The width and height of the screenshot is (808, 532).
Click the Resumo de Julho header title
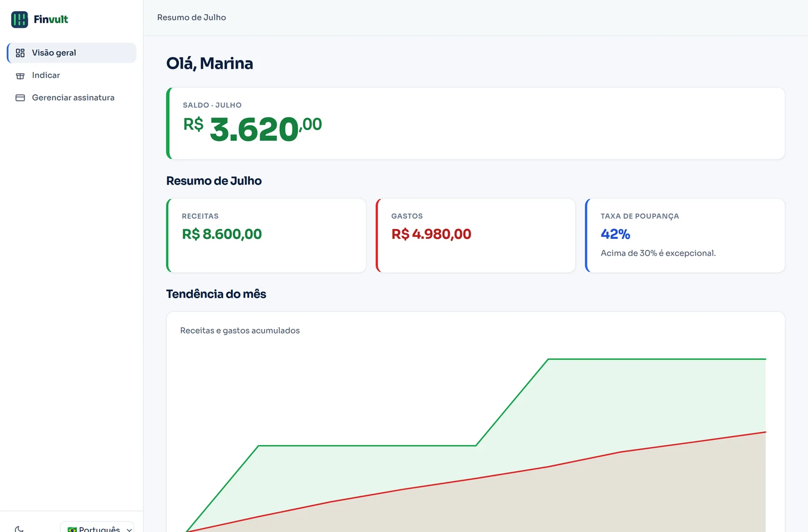click(191, 18)
